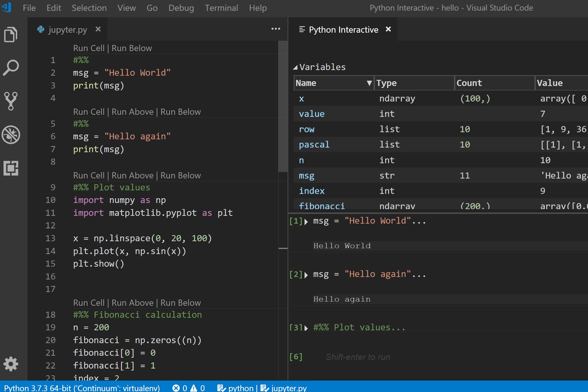Click Run Above for the Plot values cell
The height and width of the screenshot is (392, 588).
pos(132,175)
